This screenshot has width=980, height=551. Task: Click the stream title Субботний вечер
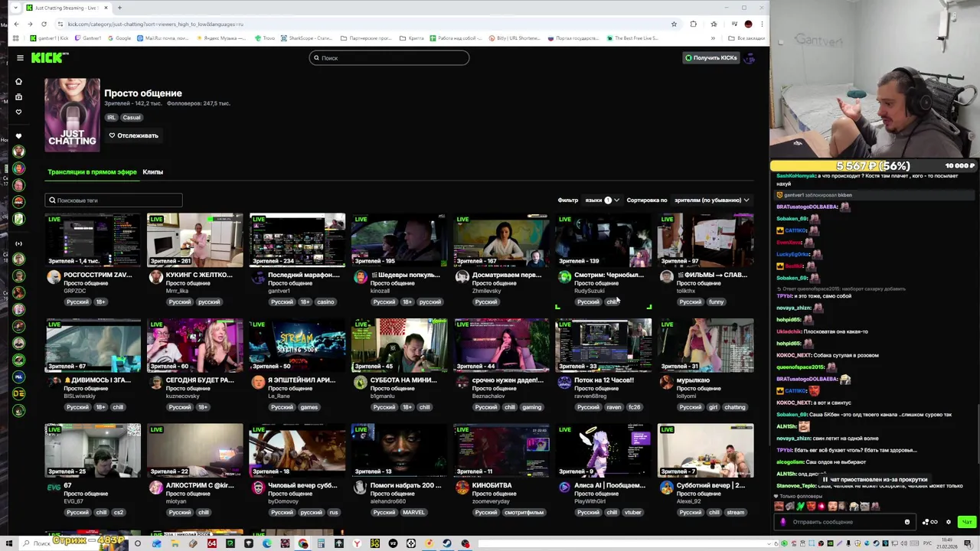(x=710, y=485)
